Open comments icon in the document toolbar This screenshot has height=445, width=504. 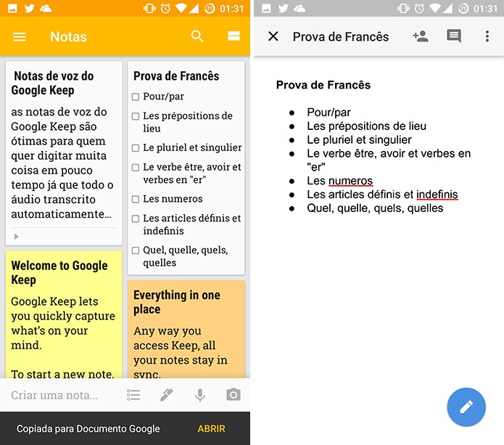(454, 36)
